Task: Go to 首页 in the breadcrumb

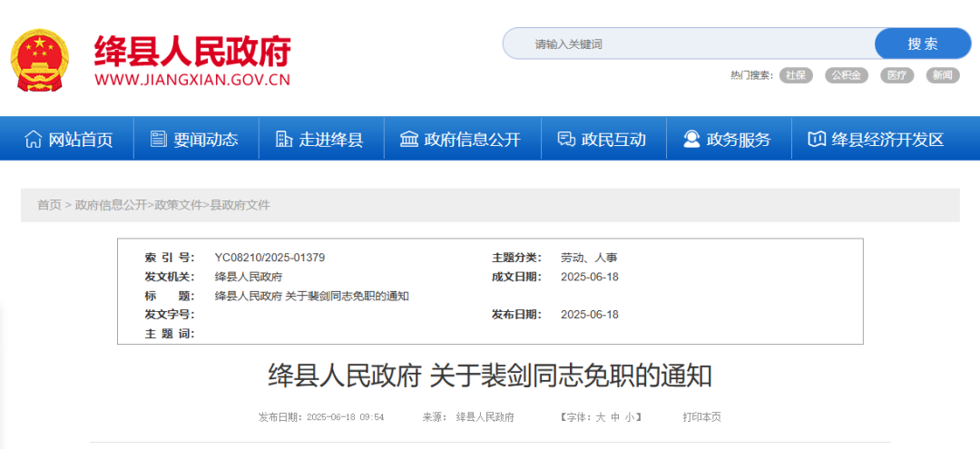Action: click(x=49, y=205)
